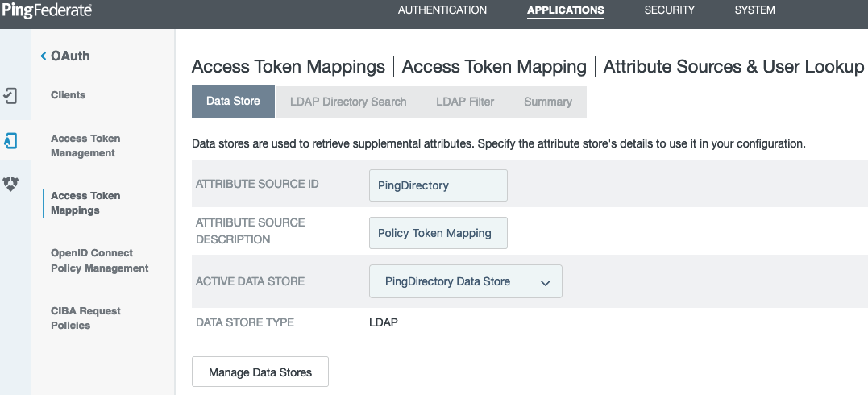Click the PingFederate logo

[46, 10]
